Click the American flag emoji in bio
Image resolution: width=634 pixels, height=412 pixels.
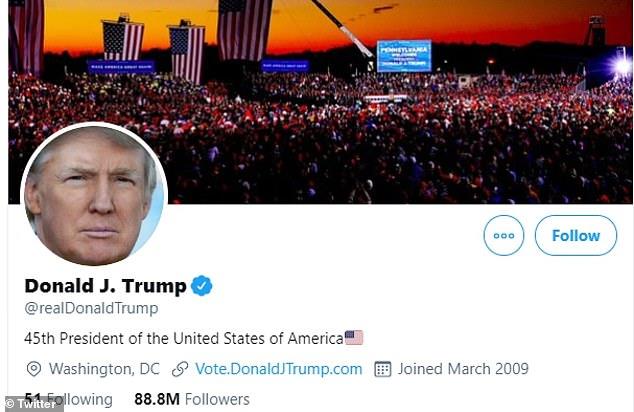354,338
